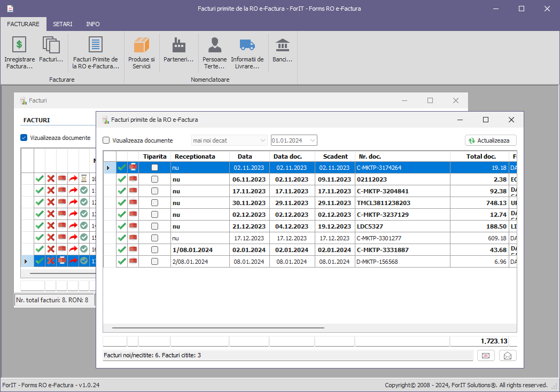Switch to the SETARI ribbon tab
This screenshot has height=392, width=560.
63,24
